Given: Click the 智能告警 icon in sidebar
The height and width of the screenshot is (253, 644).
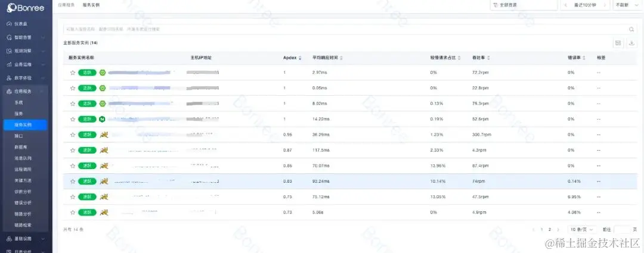Looking at the screenshot, I should pos(10,38).
